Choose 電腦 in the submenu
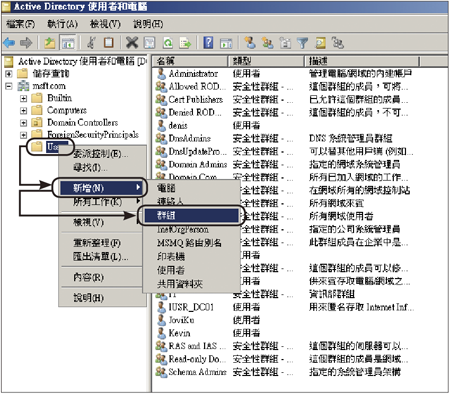 [x=192, y=188]
